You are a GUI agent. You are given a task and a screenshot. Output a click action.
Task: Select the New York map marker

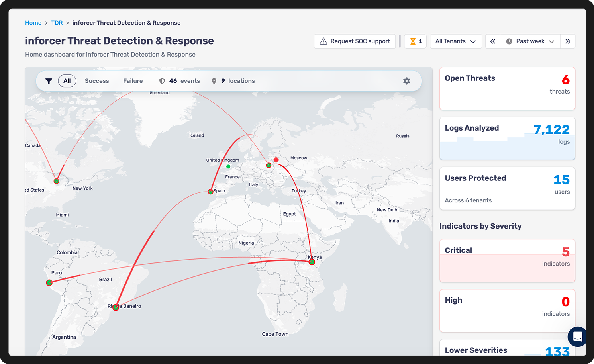tap(57, 181)
